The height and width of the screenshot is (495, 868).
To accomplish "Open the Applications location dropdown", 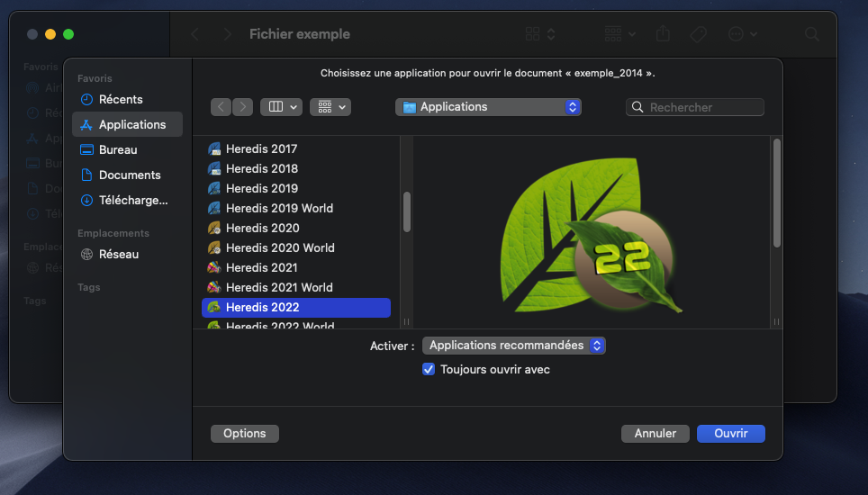I will (x=488, y=107).
